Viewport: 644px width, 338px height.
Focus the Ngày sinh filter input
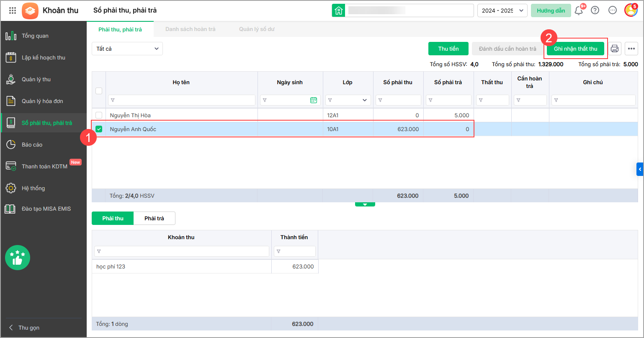click(x=291, y=100)
